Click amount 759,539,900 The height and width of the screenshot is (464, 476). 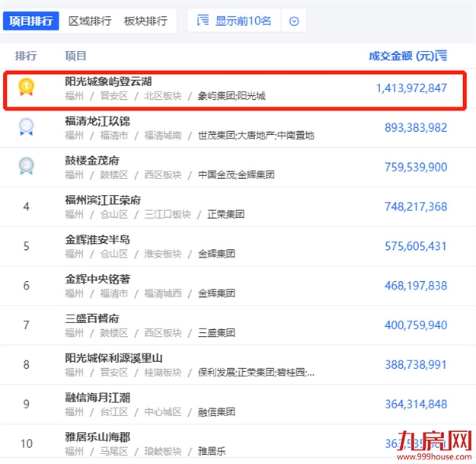[x=416, y=167]
